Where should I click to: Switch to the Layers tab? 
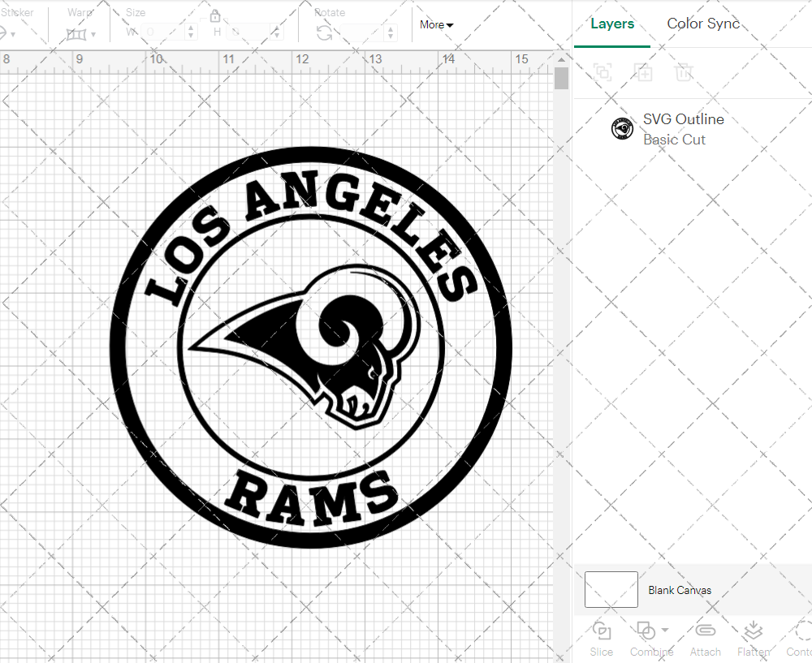(x=612, y=24)
